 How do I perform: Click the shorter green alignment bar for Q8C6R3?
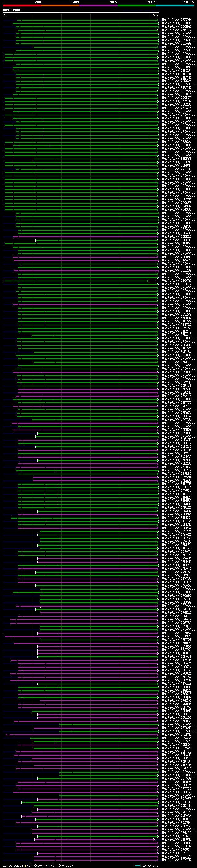click(x=76, y=281)
